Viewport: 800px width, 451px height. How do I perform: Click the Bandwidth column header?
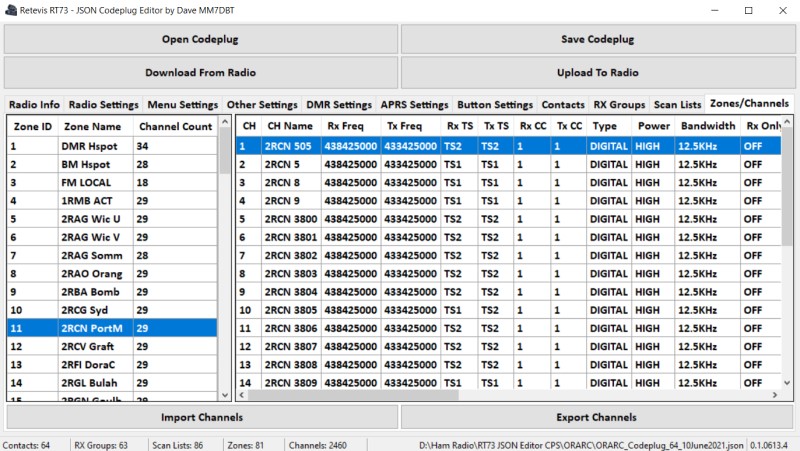tap(708, 126)
